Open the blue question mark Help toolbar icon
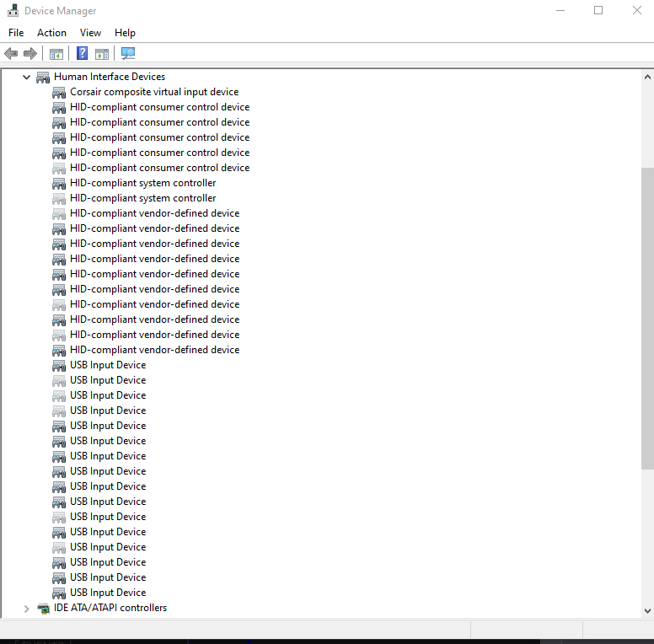Viewport: 654px width, 644px height. [x=82, y=53]
